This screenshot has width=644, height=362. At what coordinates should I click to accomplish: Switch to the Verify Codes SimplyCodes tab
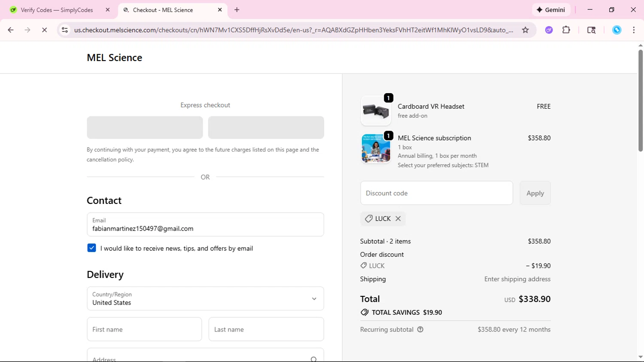coord(57,10)
